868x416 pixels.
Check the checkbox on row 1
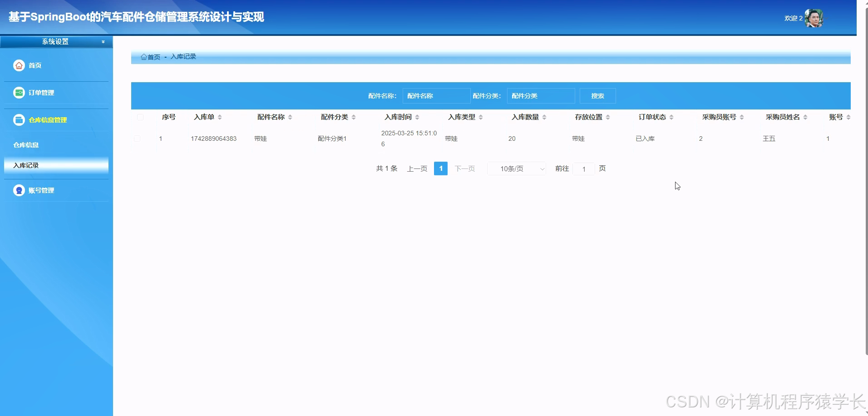pos(138,139)
